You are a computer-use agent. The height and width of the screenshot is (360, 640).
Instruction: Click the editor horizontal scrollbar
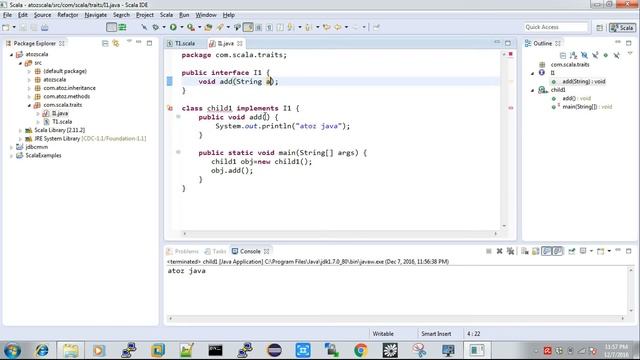(340, 234)
